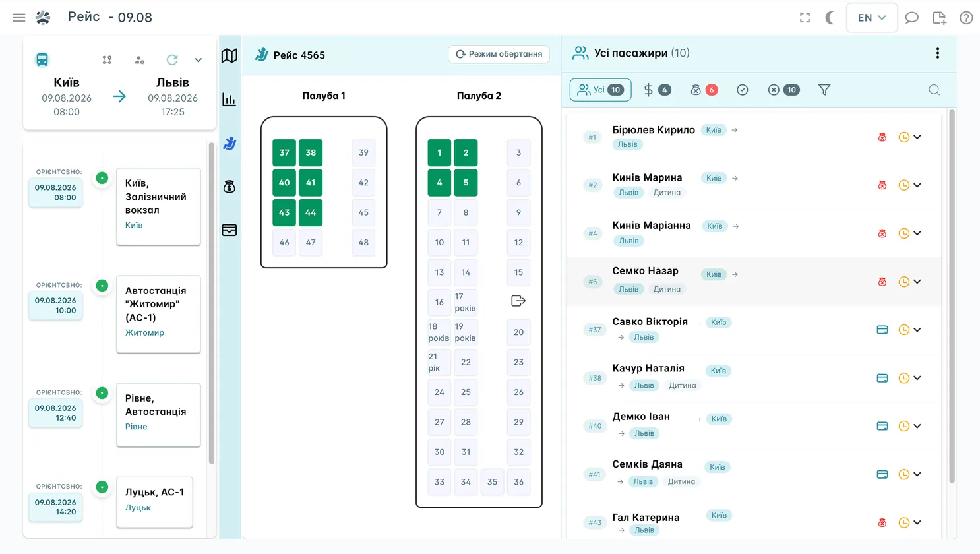Select the unpaid filter tab with 6
The height and width of the screenshot is (554, 980).
tap(704, 90)
